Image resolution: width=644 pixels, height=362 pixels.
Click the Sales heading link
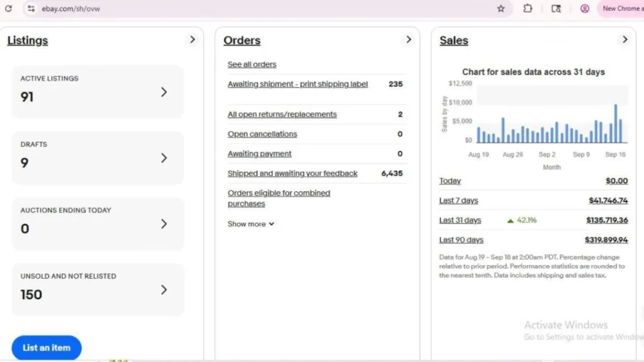[x=453, y=40]
